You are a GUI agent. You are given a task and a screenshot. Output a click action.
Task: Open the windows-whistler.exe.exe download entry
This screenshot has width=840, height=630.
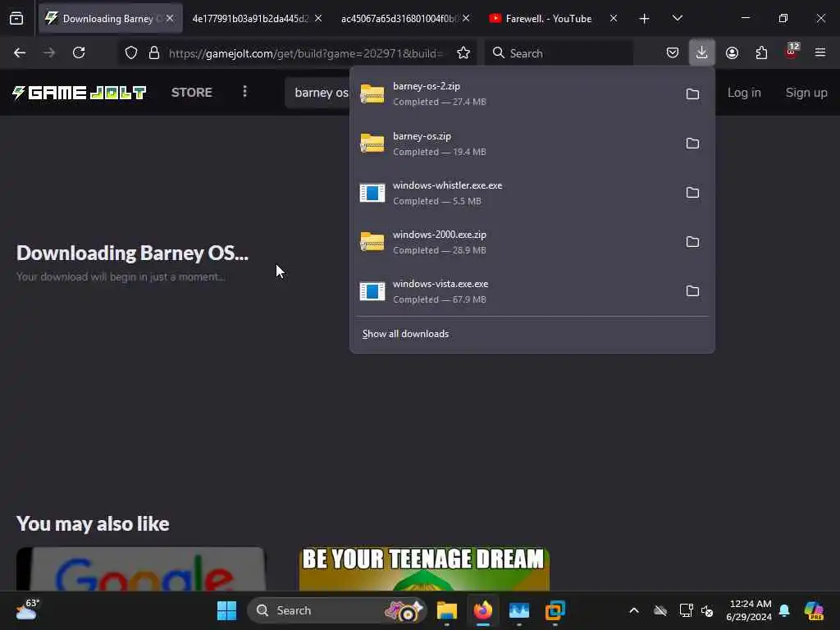(x=514, y=193)
